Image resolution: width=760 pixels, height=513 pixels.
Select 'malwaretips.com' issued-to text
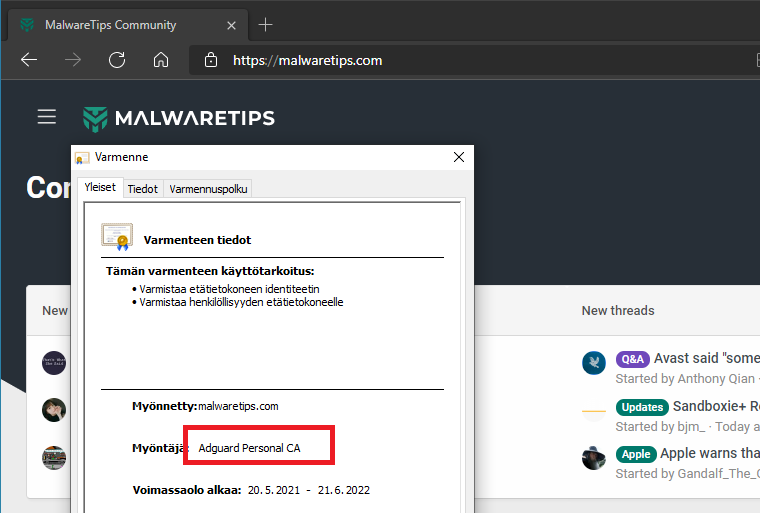[238, 406]
